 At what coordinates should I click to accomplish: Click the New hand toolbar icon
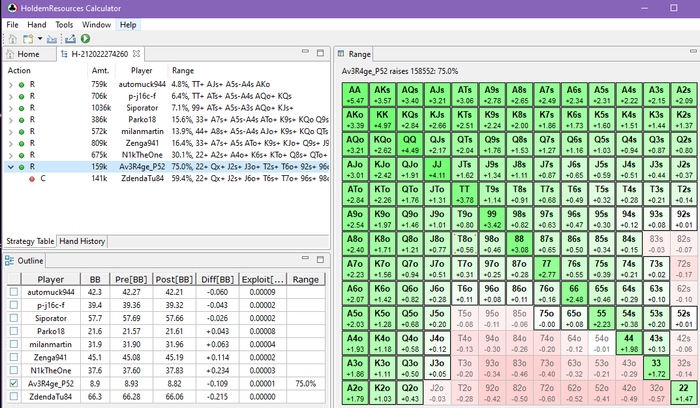28,39
